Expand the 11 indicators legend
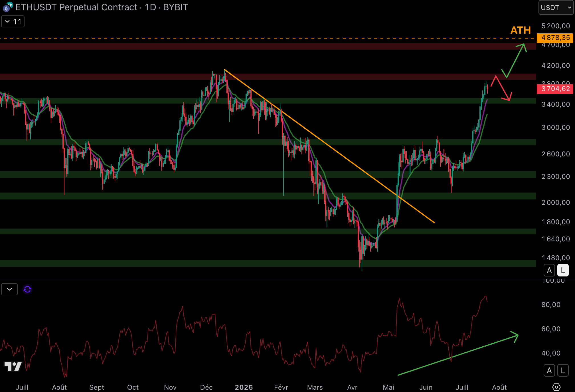 (x=13, y=22)
